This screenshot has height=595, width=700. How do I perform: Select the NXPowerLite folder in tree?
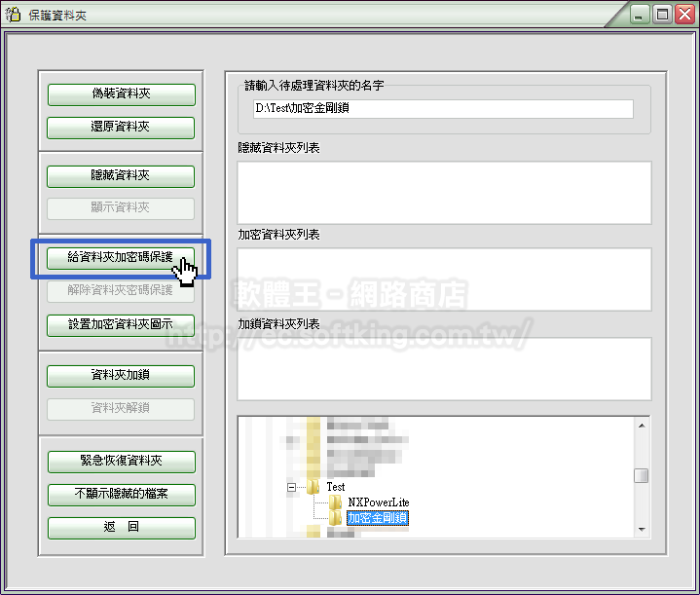pos(378,502)
